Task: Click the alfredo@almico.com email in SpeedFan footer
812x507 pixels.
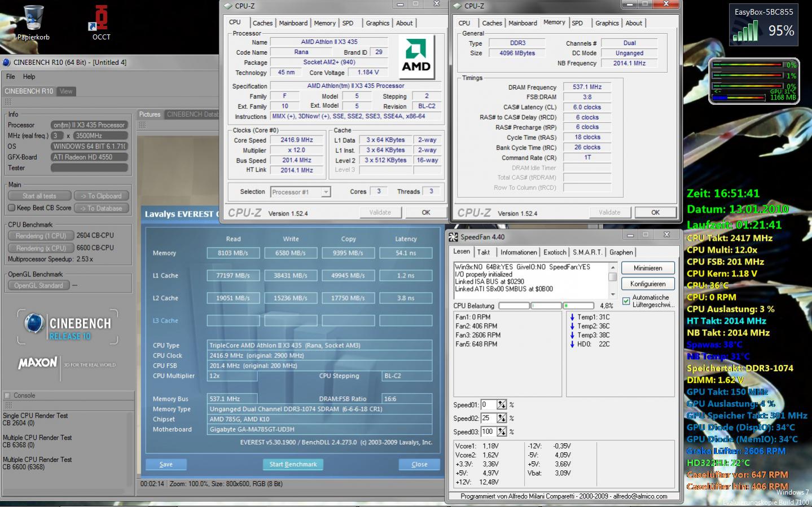Action: point(640,496)
